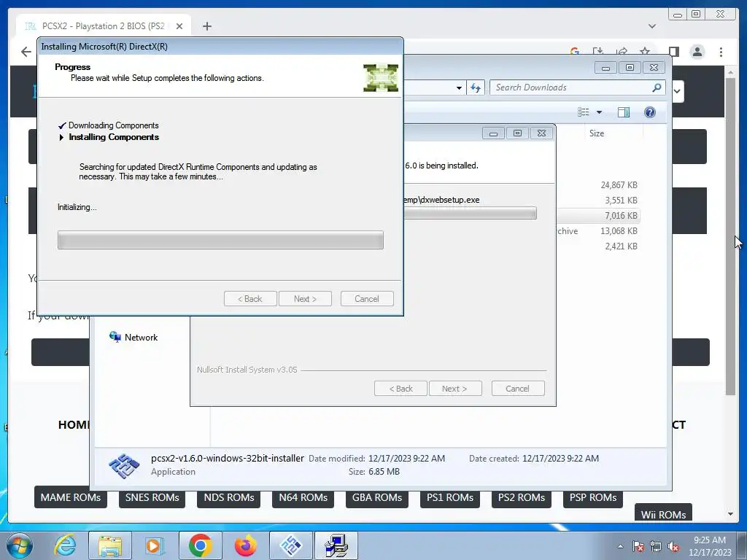This screenshot has width=747, height=560.
Task: Click Next in the Nullsoft PCSX2 installer
Action: click(455, 389)
